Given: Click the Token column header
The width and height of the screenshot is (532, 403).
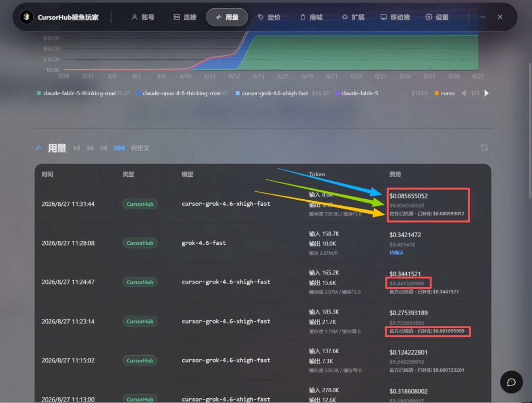Looking at the screenshot, I should point(317,174).
